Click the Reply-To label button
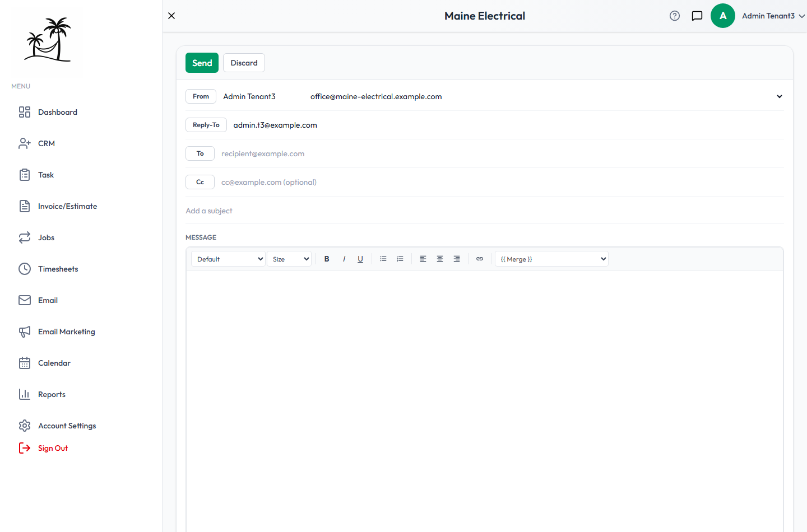 pos(206,125)
